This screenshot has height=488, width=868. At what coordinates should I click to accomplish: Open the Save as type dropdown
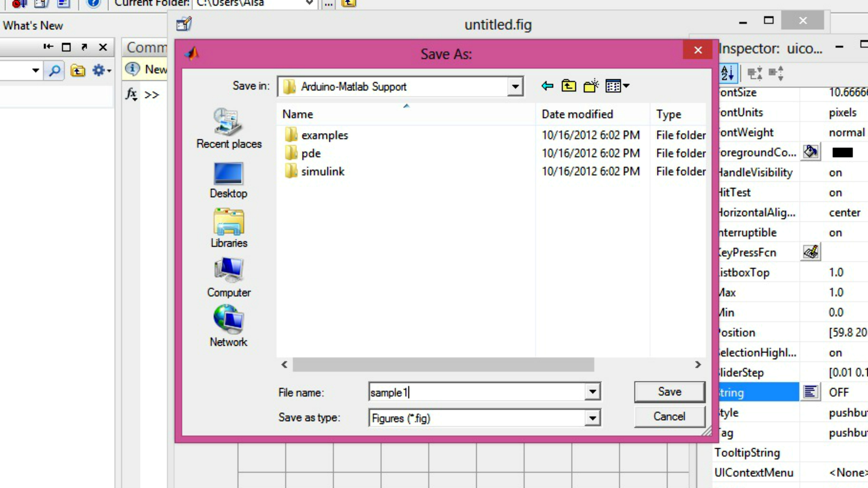click(592, 418)
